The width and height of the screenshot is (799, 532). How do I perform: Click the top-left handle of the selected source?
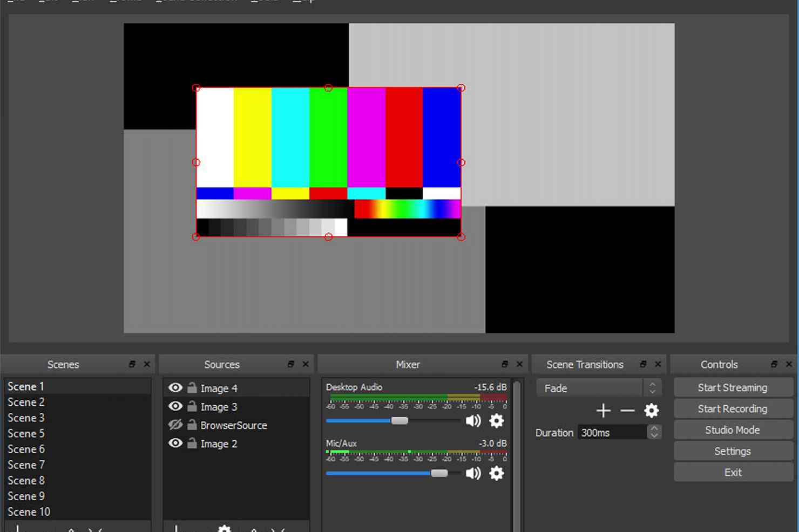pyautogui.click(x=196, y=87)
